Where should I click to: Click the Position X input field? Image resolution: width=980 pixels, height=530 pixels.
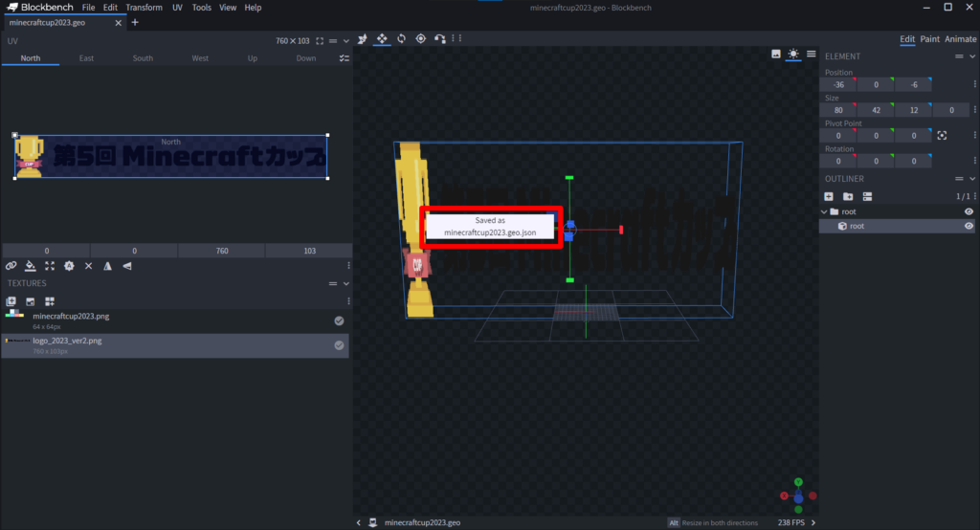838,85
